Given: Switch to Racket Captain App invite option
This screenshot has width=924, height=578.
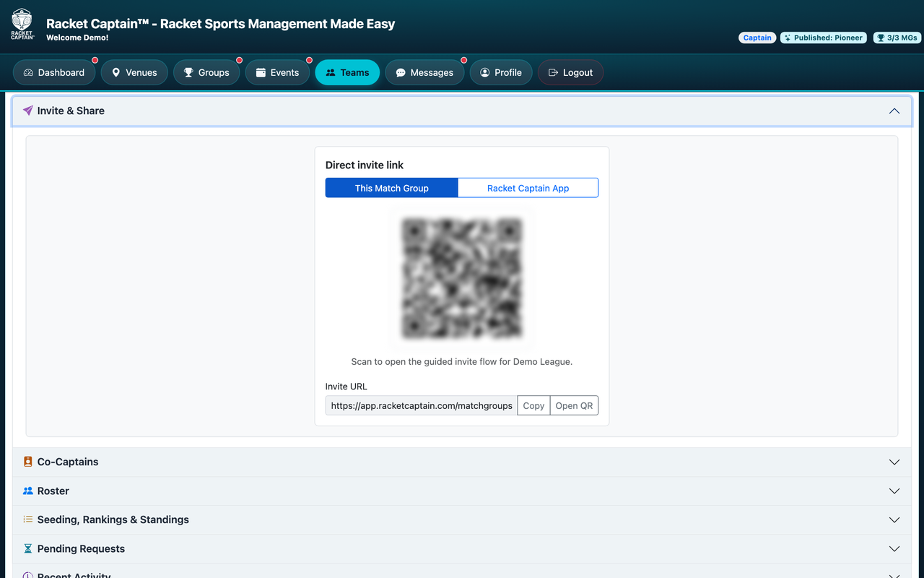Looking at the screenshot, I should (x=528, y=188).
